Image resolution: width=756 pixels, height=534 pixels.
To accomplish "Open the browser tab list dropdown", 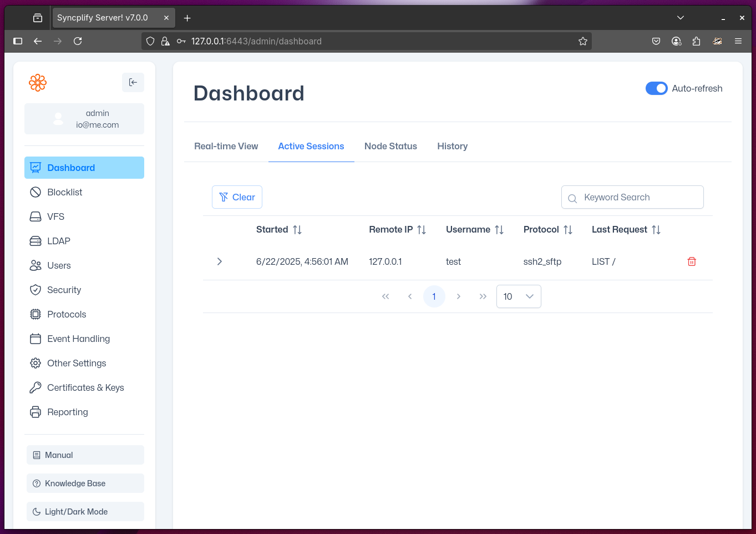I will (681, 18).
